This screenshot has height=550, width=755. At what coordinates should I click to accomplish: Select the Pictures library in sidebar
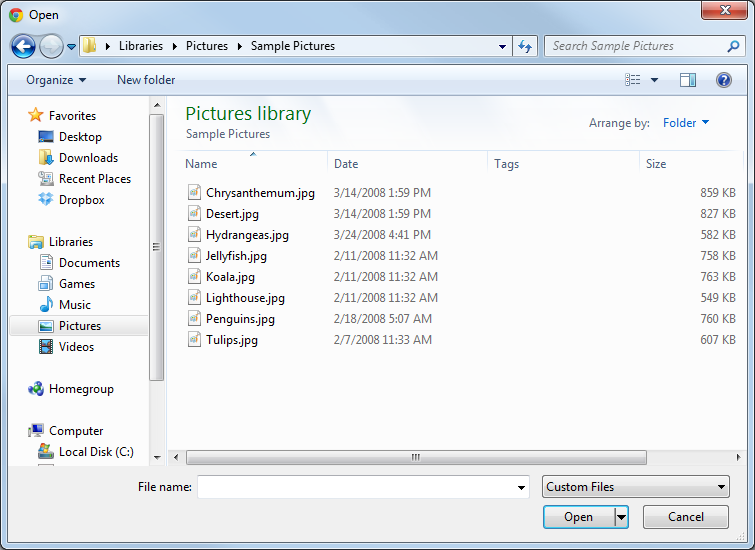[78, 326]
